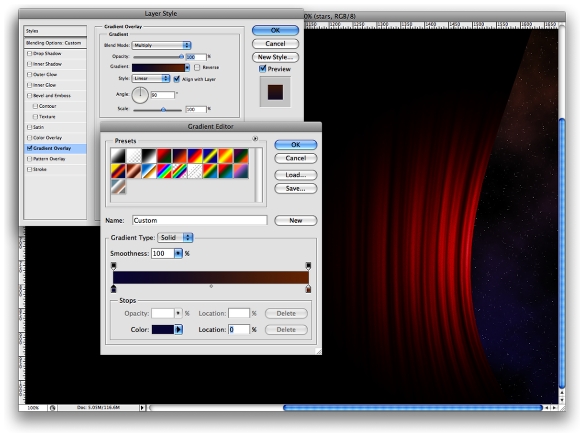
Task: Open the stop Opacity popup arrow
Action: click(178, 313)
